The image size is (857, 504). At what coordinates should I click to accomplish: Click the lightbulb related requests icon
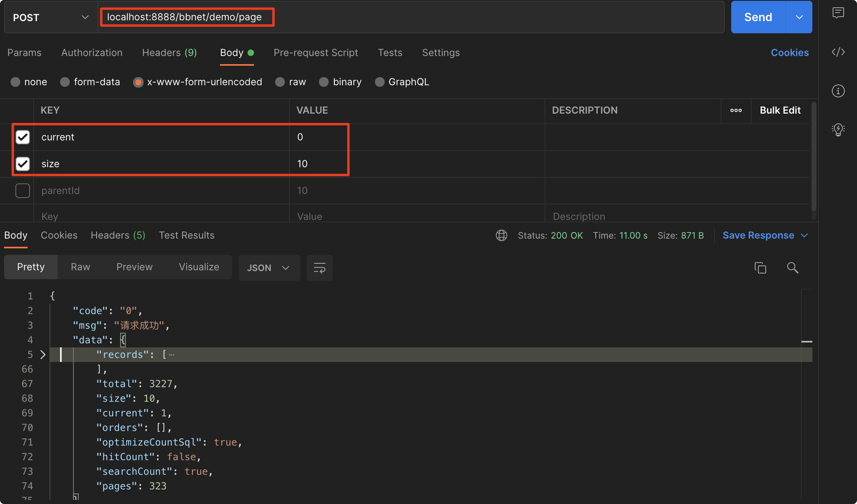(838, 130)
